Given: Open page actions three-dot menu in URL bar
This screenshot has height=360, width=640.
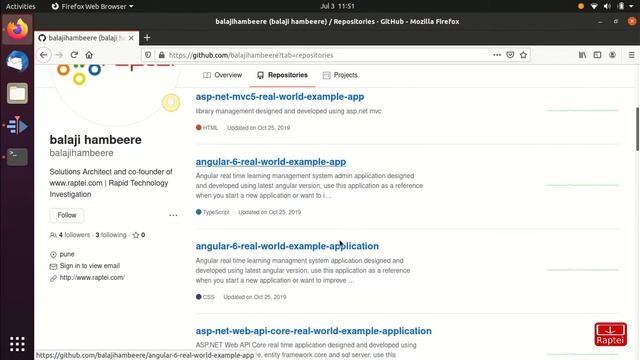Looking at the screenshot, I should (497, 55).
